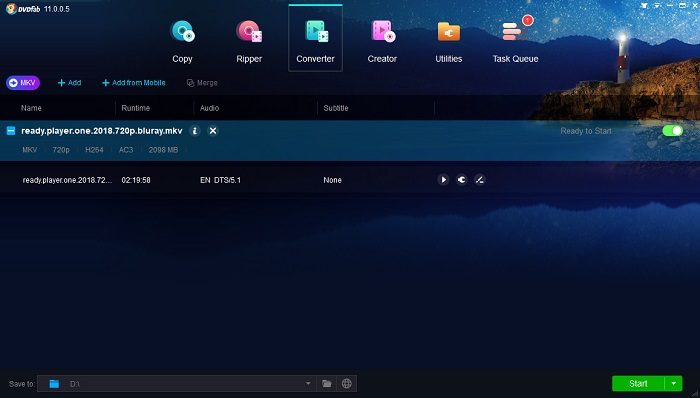Click the Save to D:\ path field
The height and width of the screenshot is (398, 700).
(x=176, y=384)
